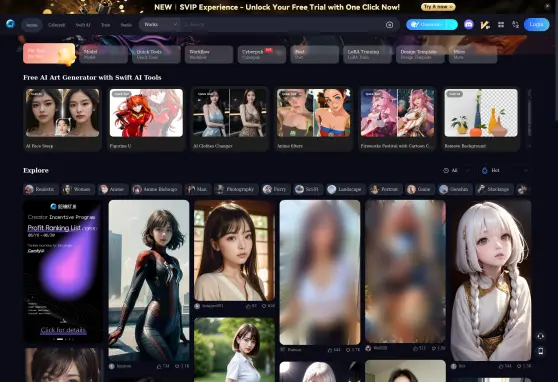Open the Discord community icon

pos(469,25)
